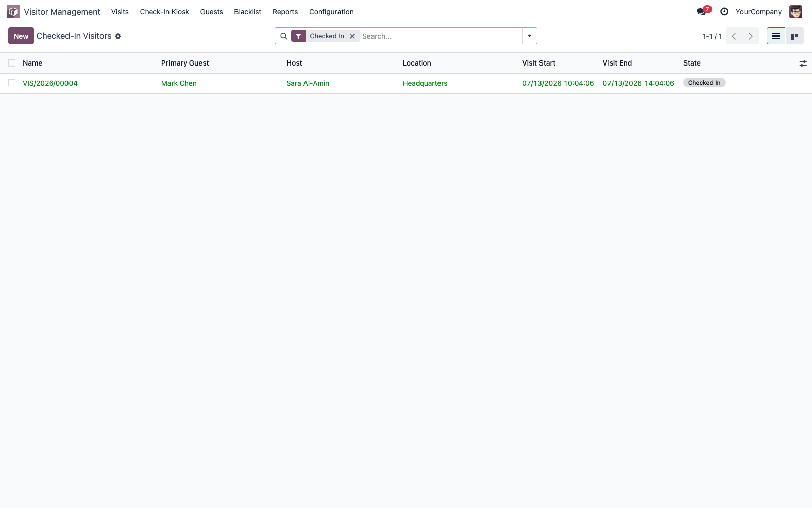812x508 pixels.
Task: Sort by the Visit End column header
Action: (617, 63)
